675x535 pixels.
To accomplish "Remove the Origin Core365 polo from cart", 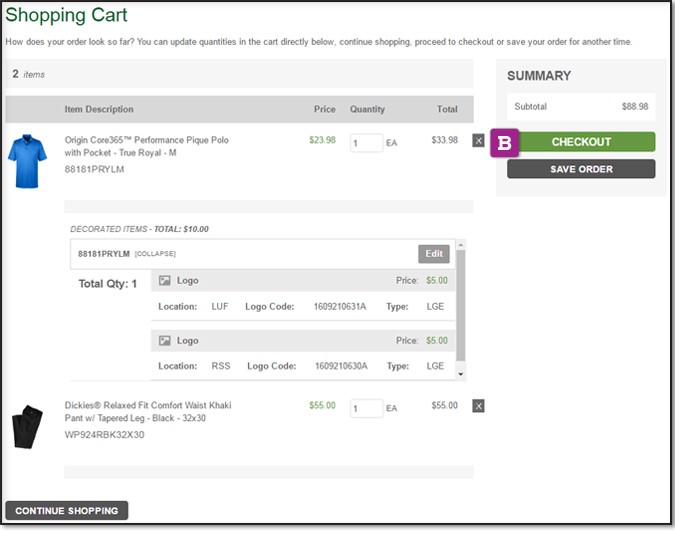I will 478,141.
